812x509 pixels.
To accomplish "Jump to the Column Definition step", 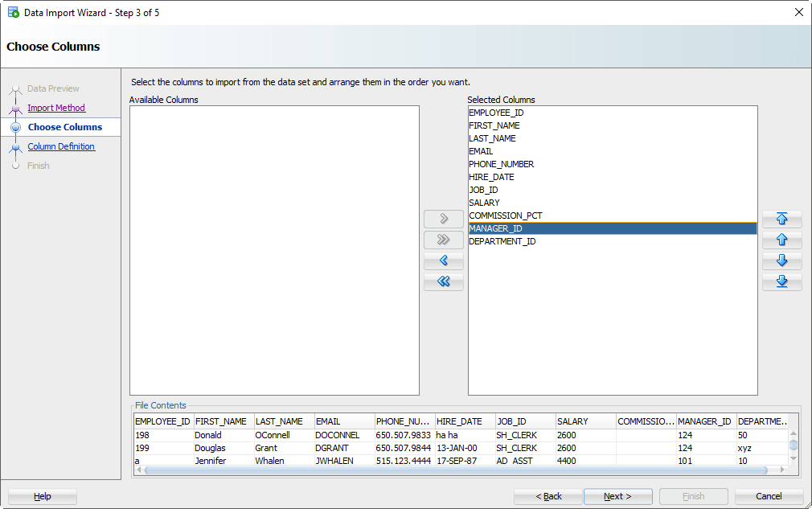I will pos(62,146).
